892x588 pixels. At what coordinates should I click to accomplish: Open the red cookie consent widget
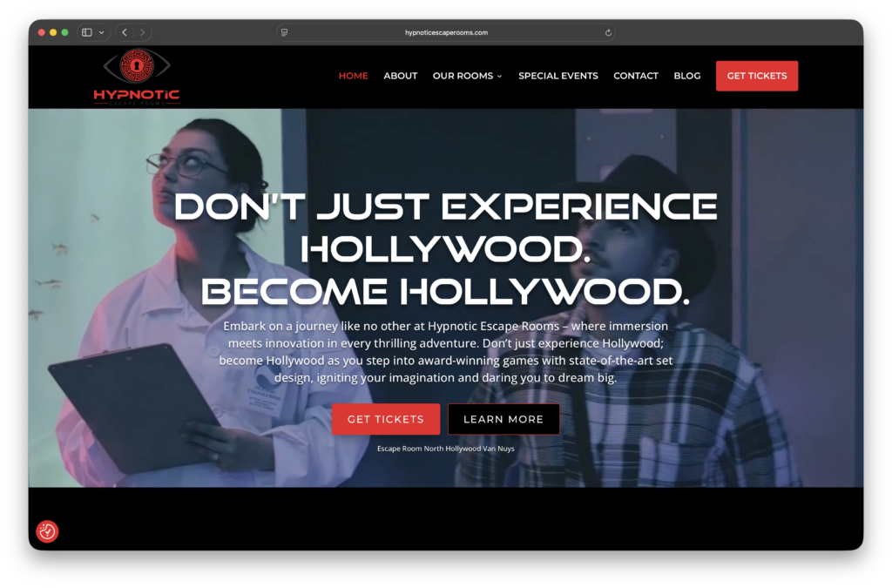(47, 531)
